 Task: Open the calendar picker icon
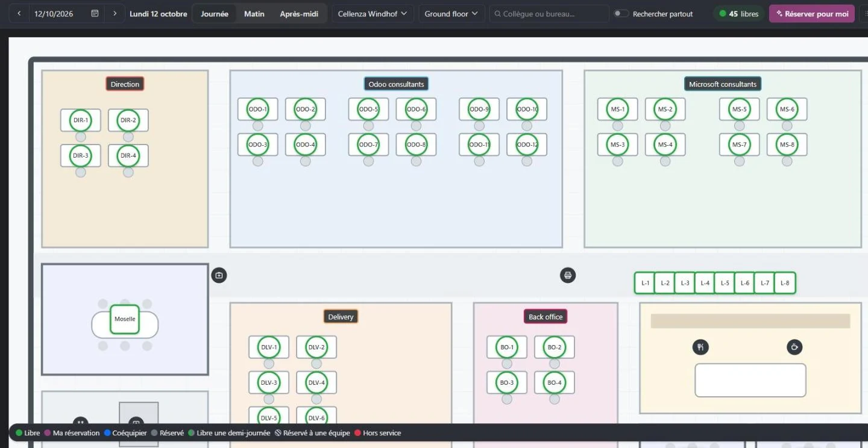[x=95, y=13]
